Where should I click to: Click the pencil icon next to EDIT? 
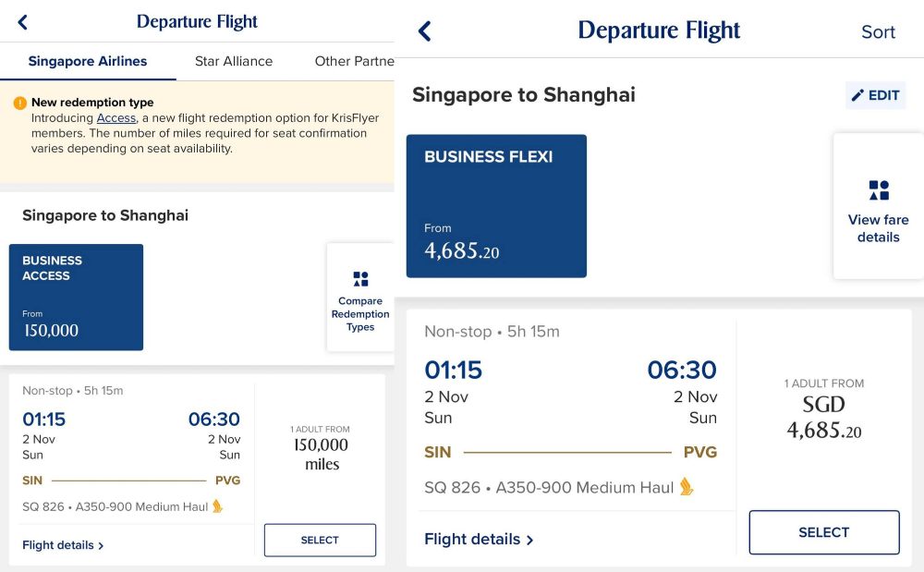(857, 95)
